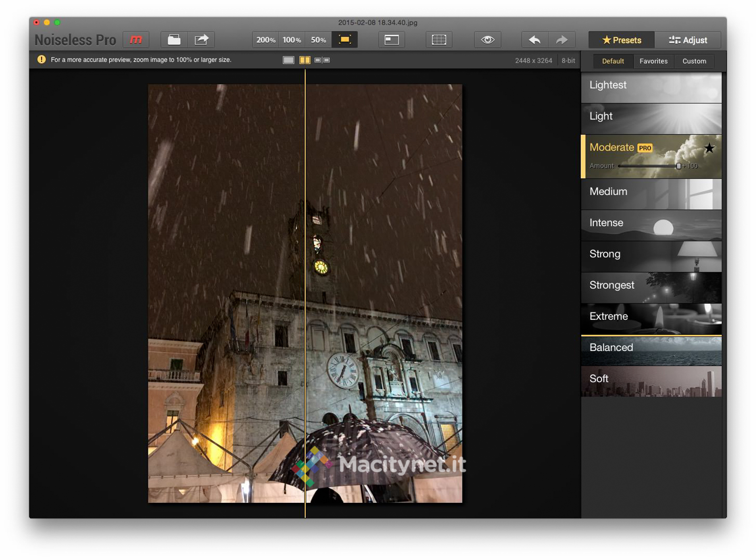Click the red Macphun logo button
This screenshot has width=756, height=560.
tap(136, 40)
